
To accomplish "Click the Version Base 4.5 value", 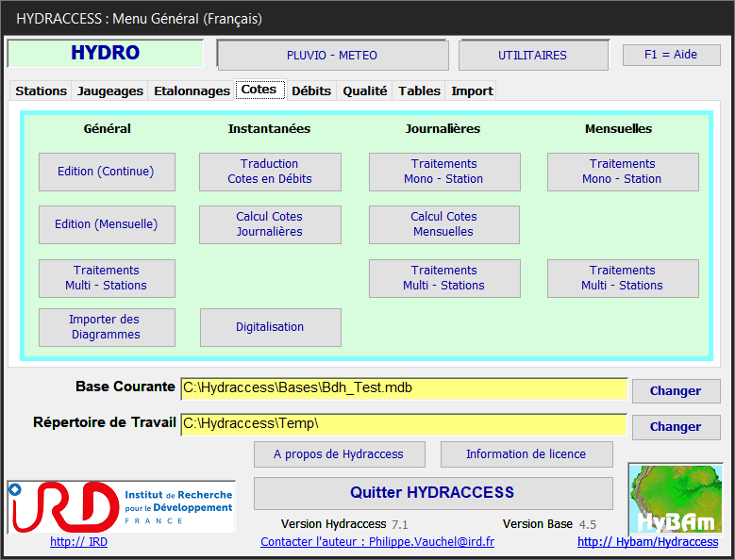I will click(x=588, y=524).
